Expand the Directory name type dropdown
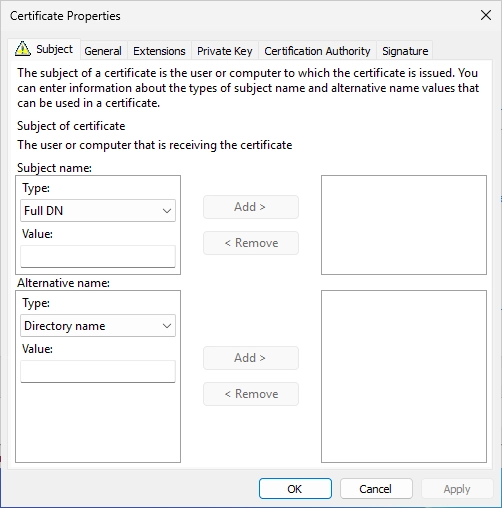The width and height of the screenshot is (502, 508). [98, 326]
